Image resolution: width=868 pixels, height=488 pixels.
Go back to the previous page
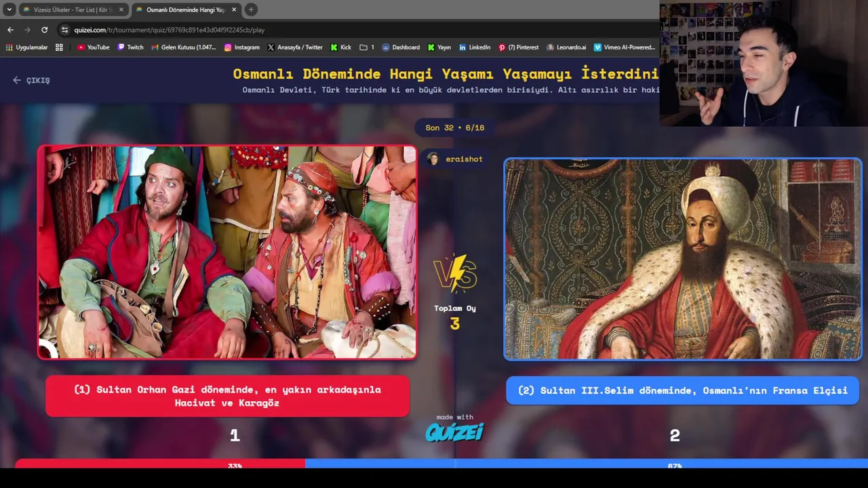(10, 30)
